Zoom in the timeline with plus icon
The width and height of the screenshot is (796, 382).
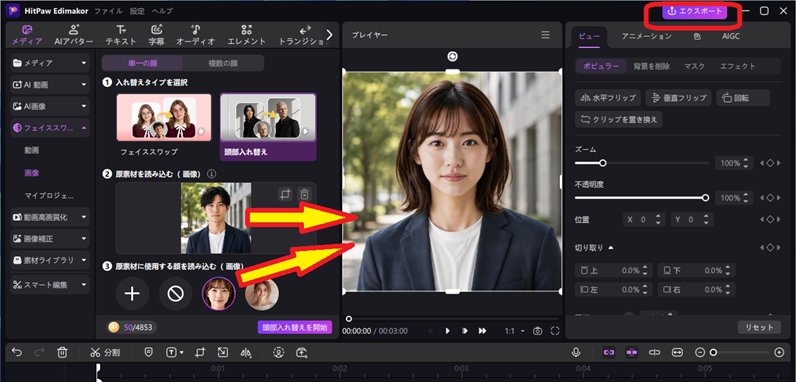click(780, 352)
